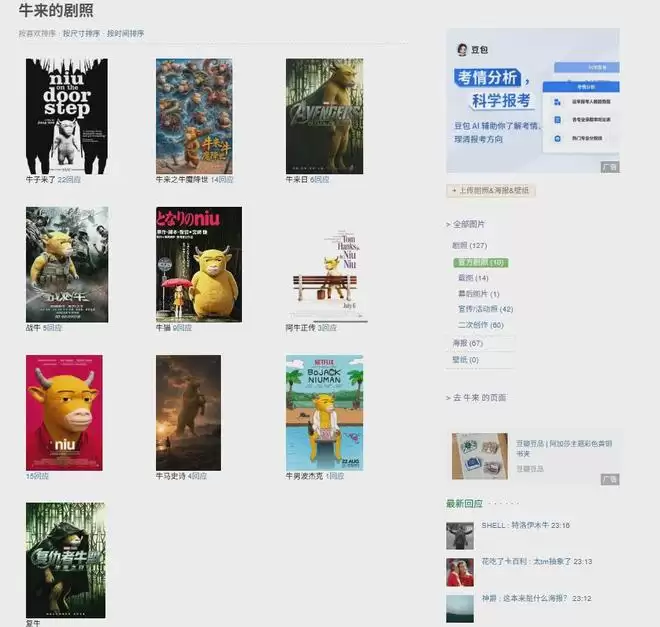This screenshot has height=627, width=660.
Task: Open the 牛马史诗 poster thumbnail
Action: 188,412
